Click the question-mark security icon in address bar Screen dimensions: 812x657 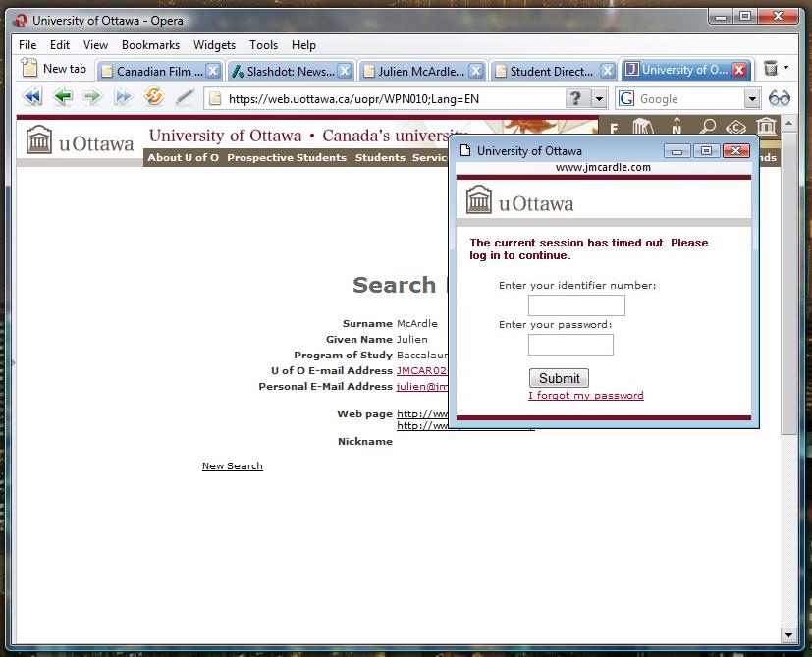coord(574,98)
